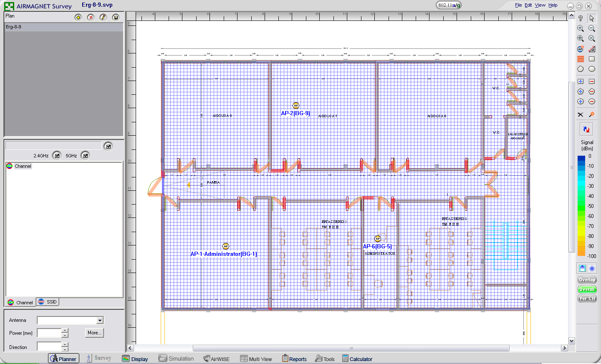Click the add rectangle region icon
Image resolution: width=601 pixels, height=364 pixels.
coord(581,81)
